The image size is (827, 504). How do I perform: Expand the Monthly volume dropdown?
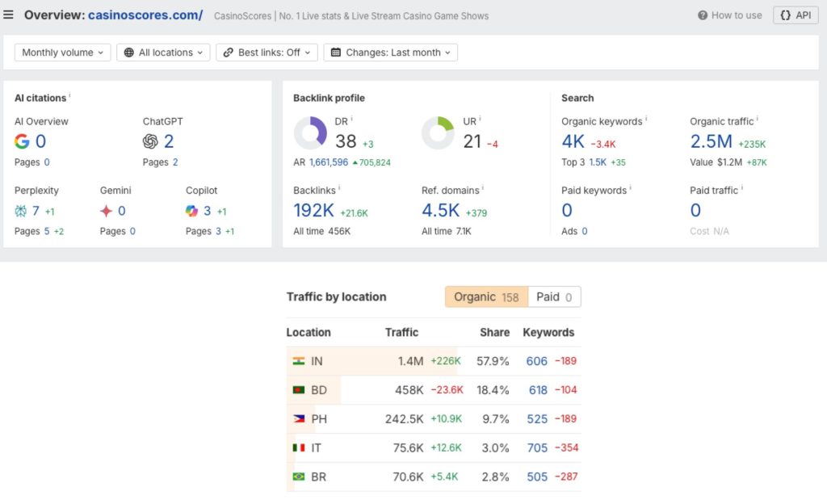(x=63, y=52)
